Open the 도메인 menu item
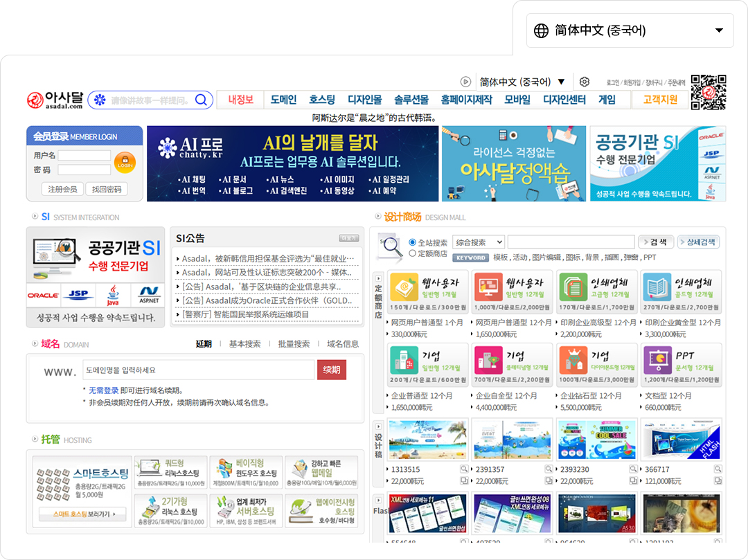The width and height of the screenshot is (748, 560). [x=283, y=100]
